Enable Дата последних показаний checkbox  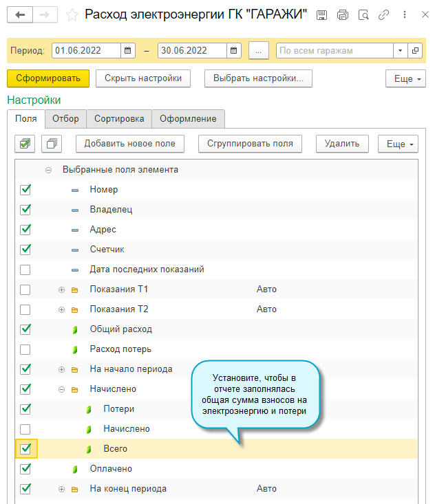pos(25,270)
